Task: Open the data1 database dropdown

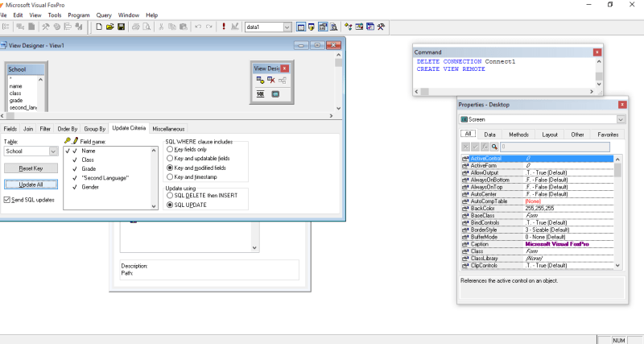Action: [x=287, y=27]
